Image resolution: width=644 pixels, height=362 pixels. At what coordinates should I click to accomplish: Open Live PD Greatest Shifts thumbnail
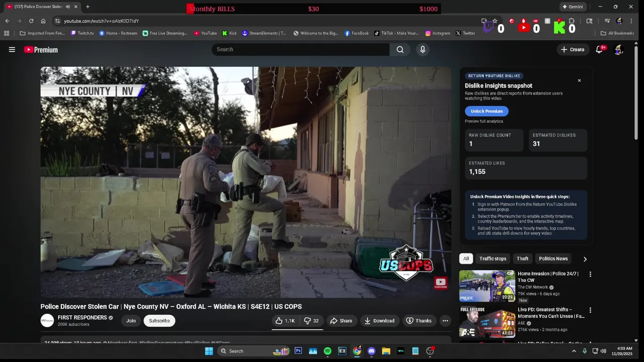tap(487, 322)
